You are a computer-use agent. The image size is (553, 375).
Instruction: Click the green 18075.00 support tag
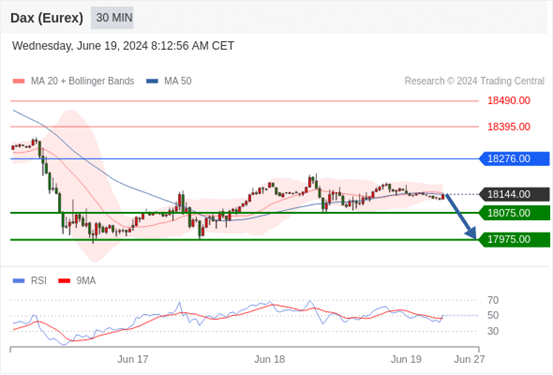click(x=514, y=213)
